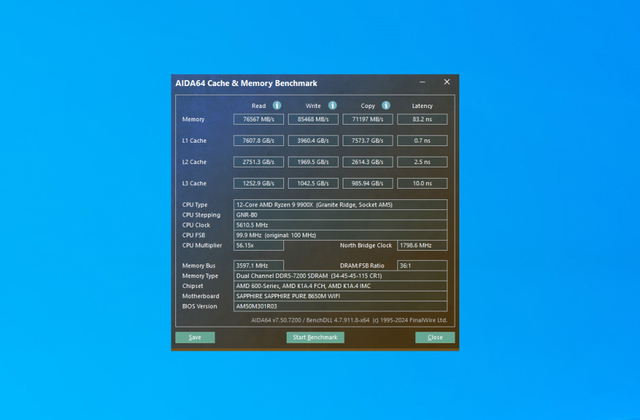This screenshot has width=640, height=420.
Task: Start the benchmark run
Action: pos(315,337)
